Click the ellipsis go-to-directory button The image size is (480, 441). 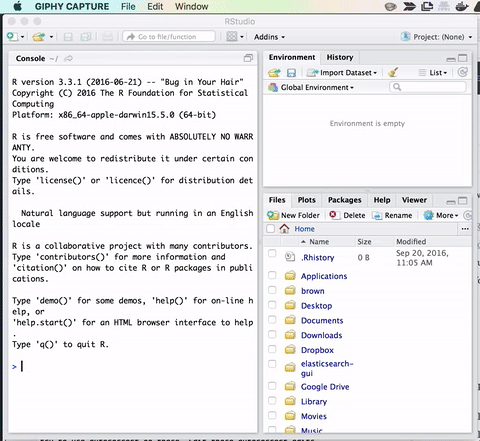[x=465, y=229]
